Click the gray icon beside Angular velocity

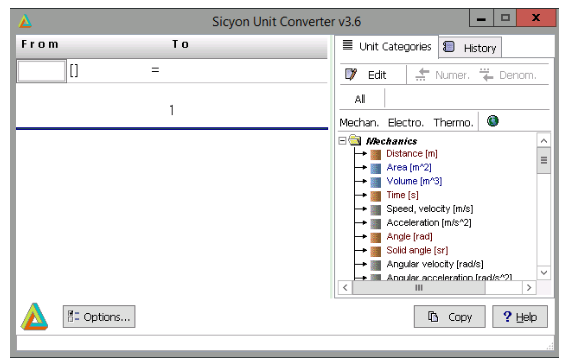[x=376, y=265]
